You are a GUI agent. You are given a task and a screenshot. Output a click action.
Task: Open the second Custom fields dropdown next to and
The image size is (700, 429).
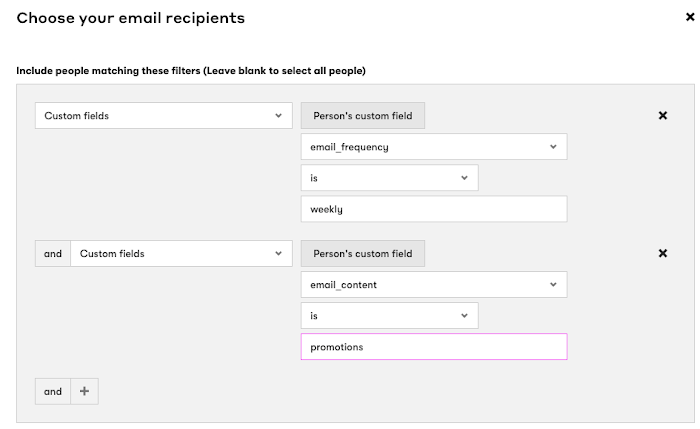coord(182,254)
